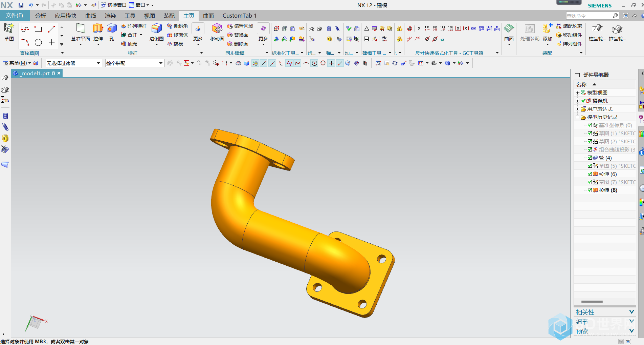
Task: Open the 菜单(M) menu button
Action: click(x=17, y=63)
